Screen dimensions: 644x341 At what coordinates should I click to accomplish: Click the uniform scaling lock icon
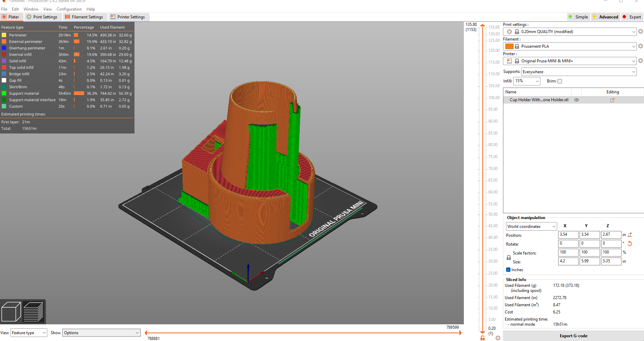pos(508,257)
